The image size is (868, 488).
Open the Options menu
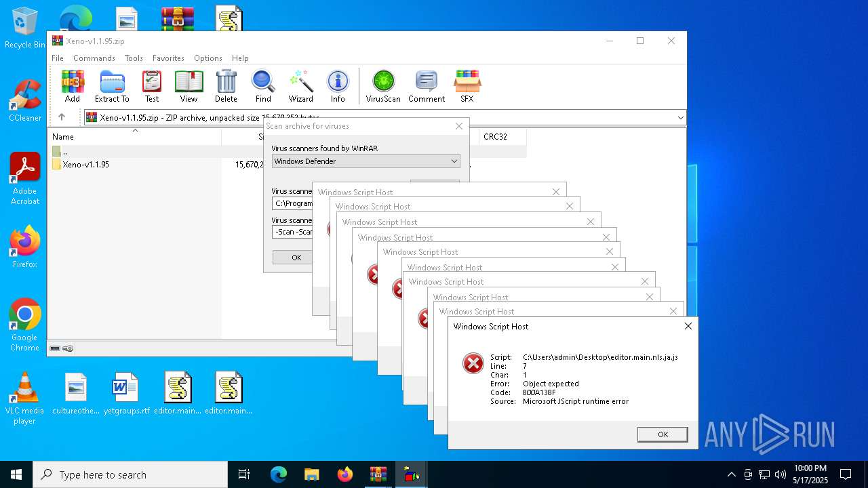[x=208, y=58]
